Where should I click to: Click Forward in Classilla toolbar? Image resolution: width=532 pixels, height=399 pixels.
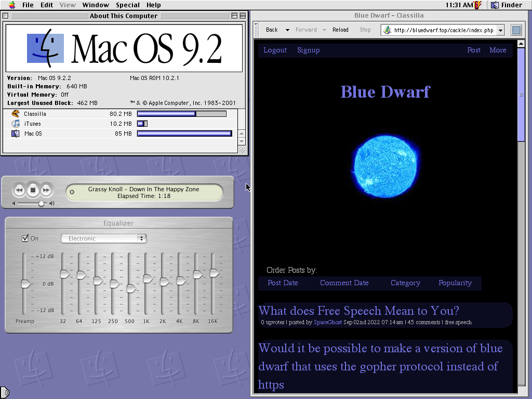(306, 30)
